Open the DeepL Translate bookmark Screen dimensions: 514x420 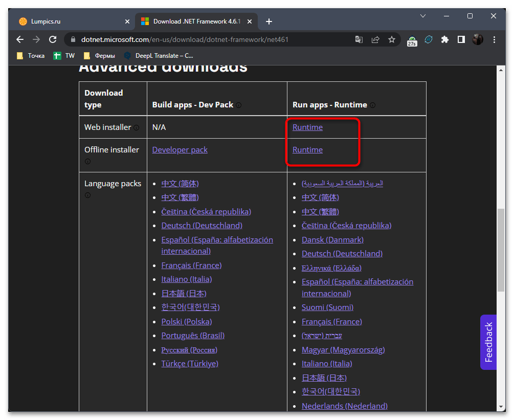tap(159, 56)
